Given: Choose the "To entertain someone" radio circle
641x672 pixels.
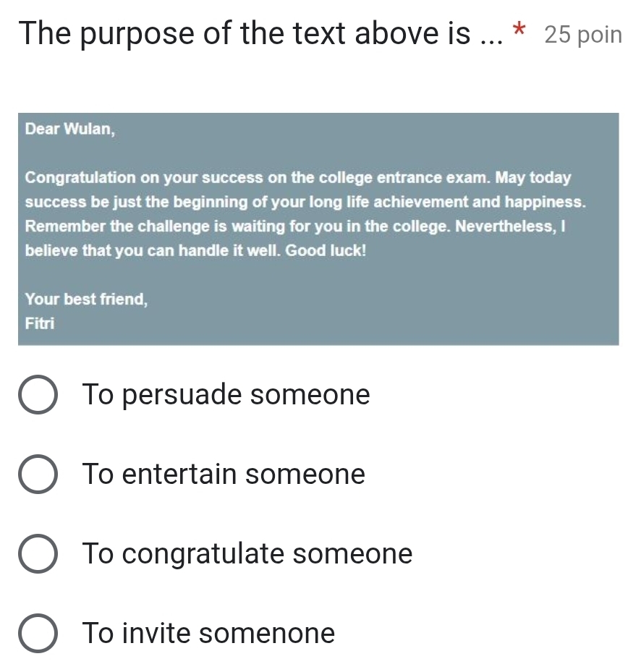Looking at the screenshot, I should [38, 474].
